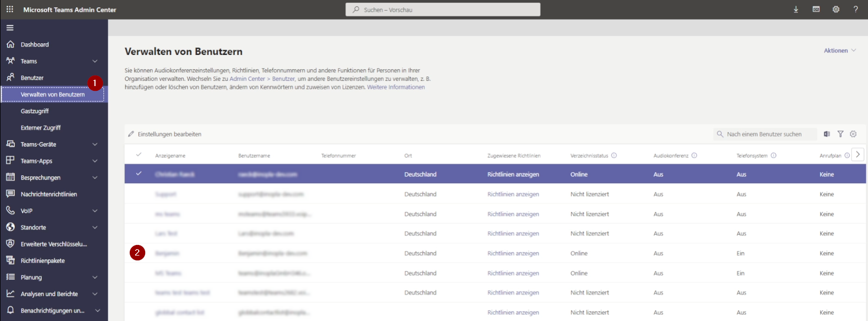The width and height of the screenshot is (868, 321).
Task: Follow the Admin Center > Benutzer link
Action: point(262,79)
